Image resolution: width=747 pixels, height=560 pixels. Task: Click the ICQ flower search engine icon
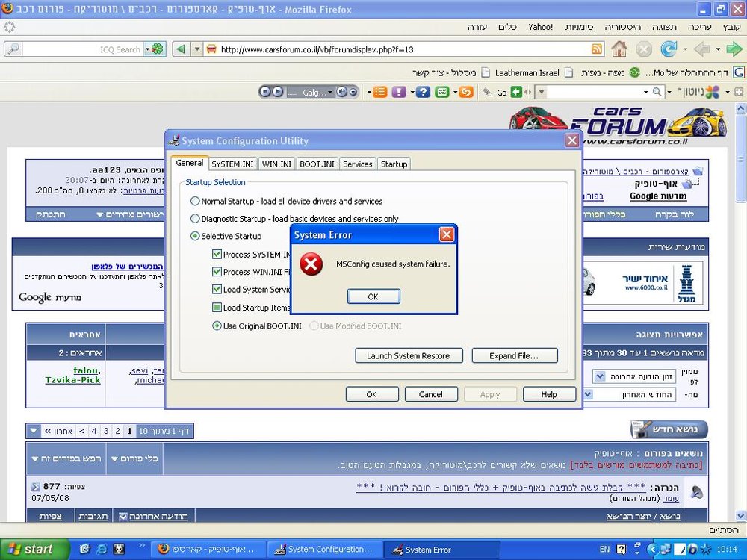[x=157, y=49]
